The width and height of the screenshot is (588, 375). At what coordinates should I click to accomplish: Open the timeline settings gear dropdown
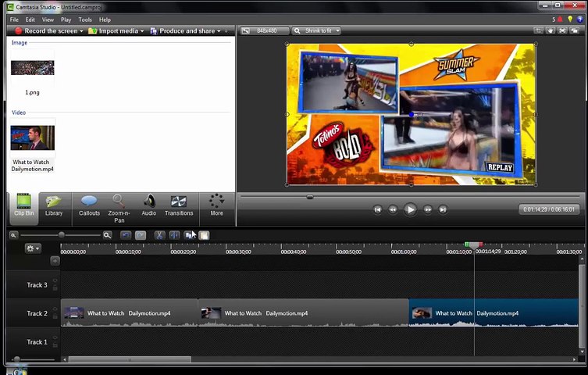(33, 248)
